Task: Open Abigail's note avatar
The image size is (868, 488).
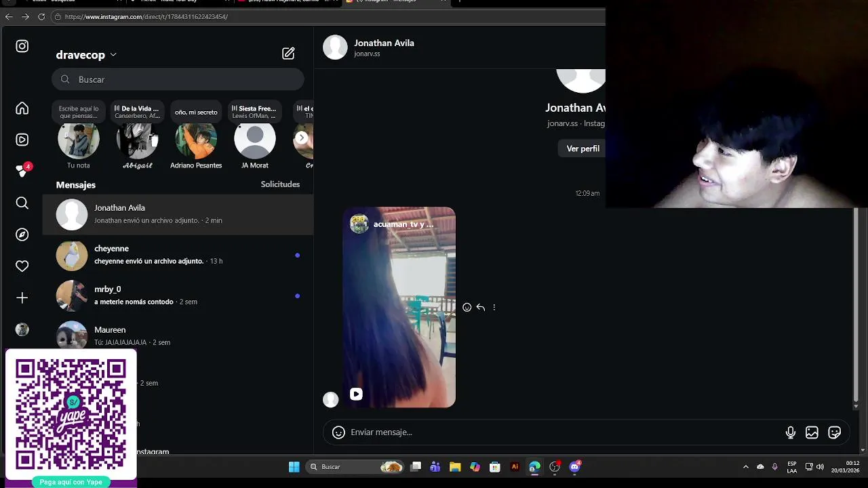Action: pos(137,139)
